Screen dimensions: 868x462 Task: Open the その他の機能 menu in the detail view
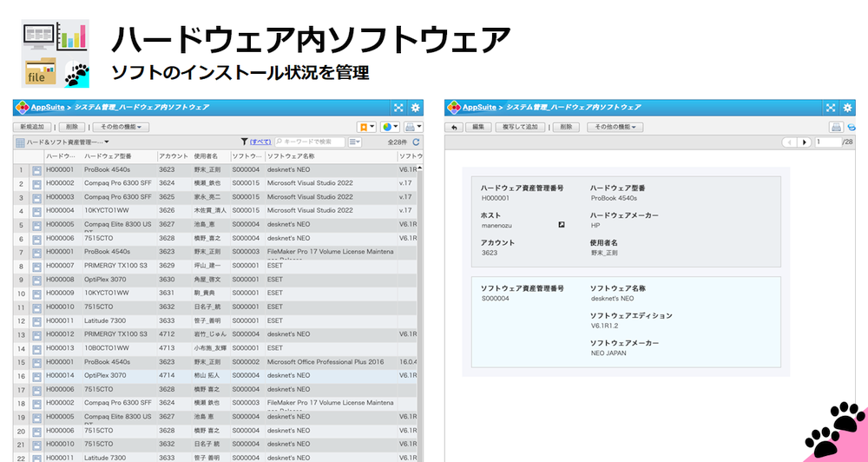(615, 127)
